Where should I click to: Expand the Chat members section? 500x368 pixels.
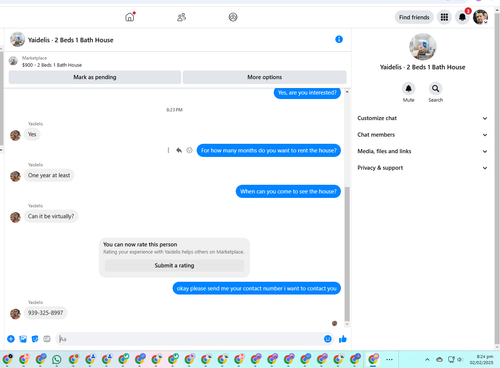click(x=422, y=135)
